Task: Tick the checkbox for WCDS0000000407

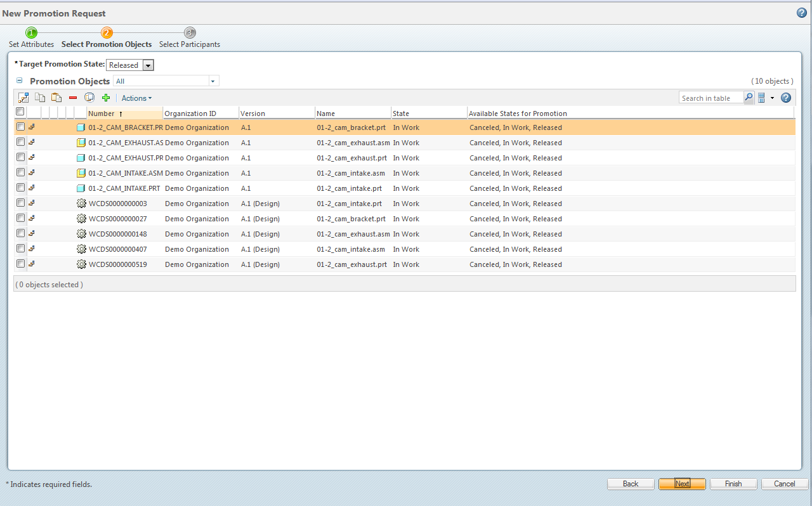Action: [21, 249]
